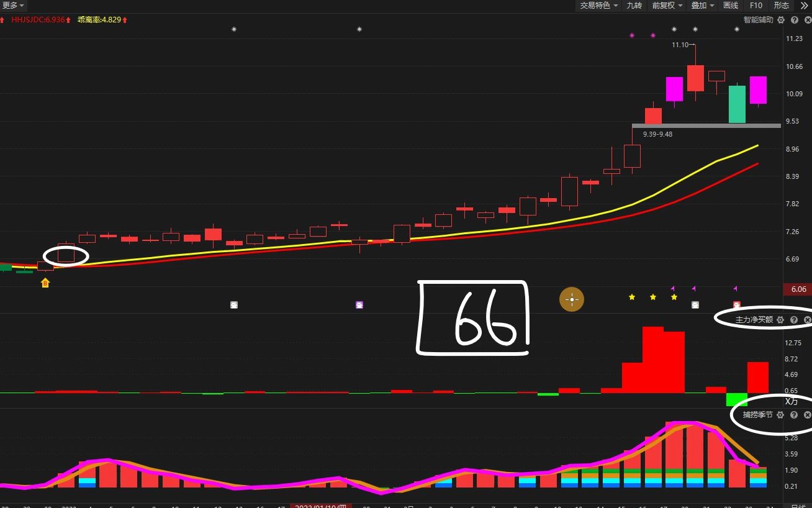Click the 主力净买额 indicator name
Image resolution: width=812 pixels, height=508 pixels.
click(754, 320)
